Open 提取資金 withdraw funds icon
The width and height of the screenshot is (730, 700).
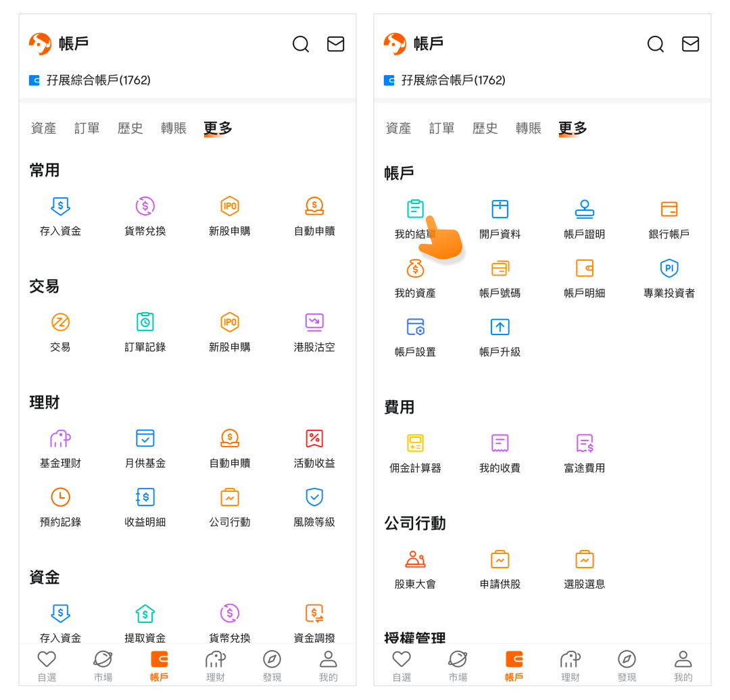click(145, 614)
